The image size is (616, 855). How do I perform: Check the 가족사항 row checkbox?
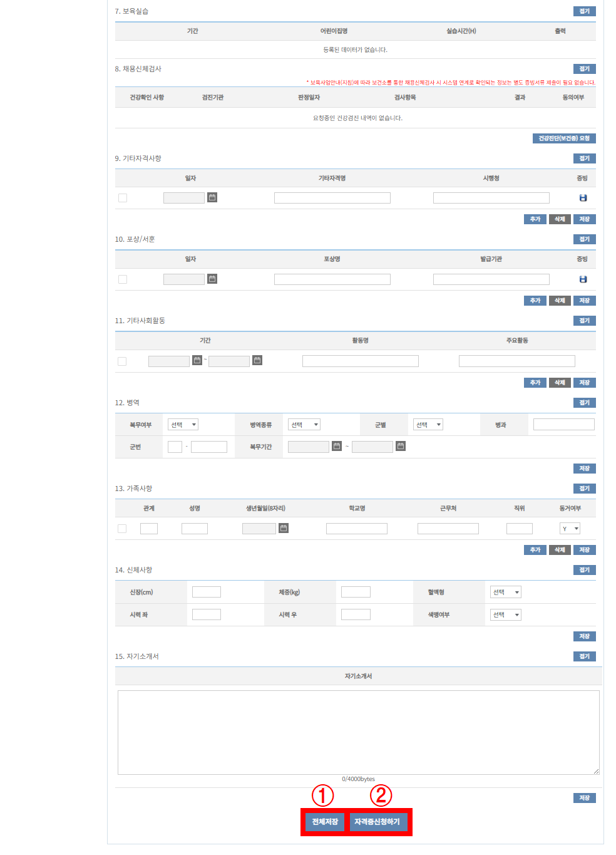click(122, 529)
